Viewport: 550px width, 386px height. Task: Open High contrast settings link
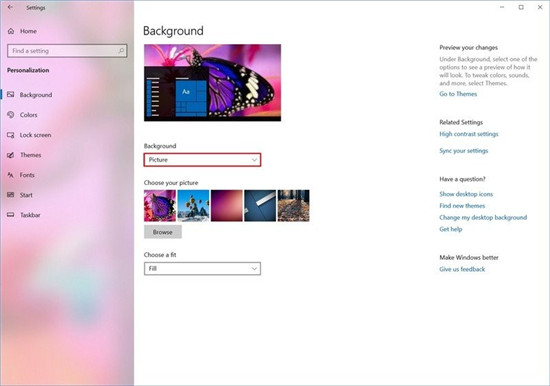[x=469, y=134]
